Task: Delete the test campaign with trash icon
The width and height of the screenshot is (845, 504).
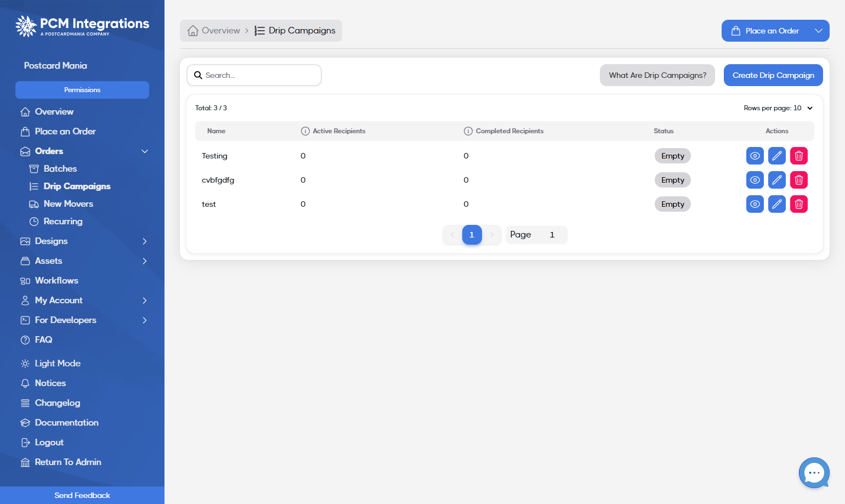Action: click(799, 204)
